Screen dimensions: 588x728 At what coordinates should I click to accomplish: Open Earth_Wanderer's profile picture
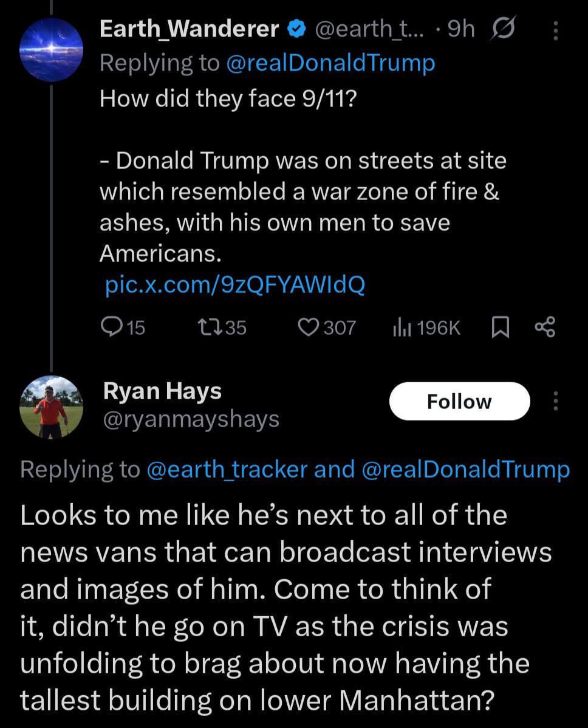(51, 50)
